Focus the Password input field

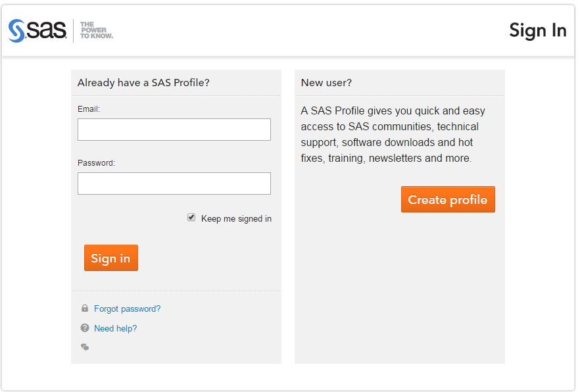pyautogui.click(x=174, y=184)
